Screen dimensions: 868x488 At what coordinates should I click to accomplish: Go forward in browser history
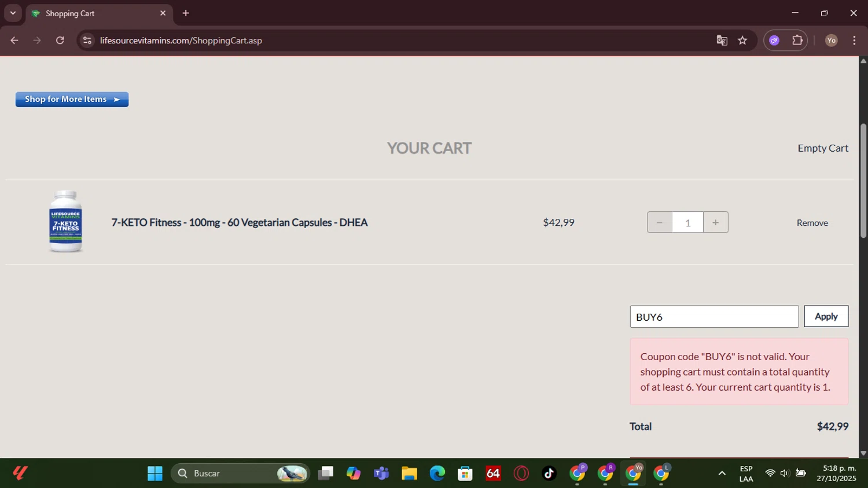37,41
